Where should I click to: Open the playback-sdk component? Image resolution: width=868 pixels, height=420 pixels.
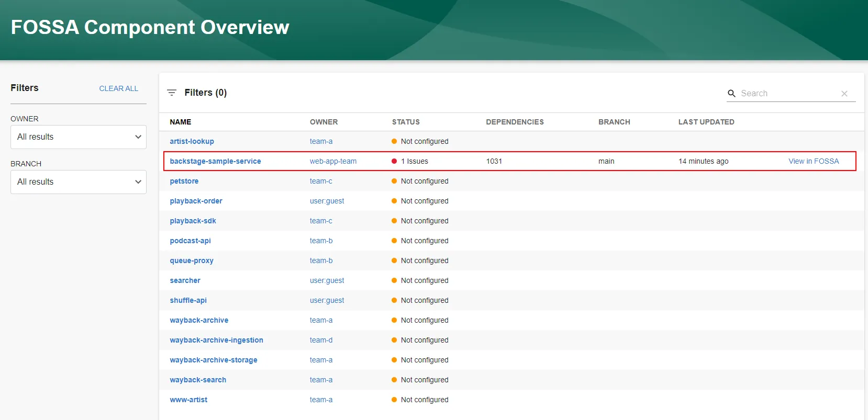point(193,221)
